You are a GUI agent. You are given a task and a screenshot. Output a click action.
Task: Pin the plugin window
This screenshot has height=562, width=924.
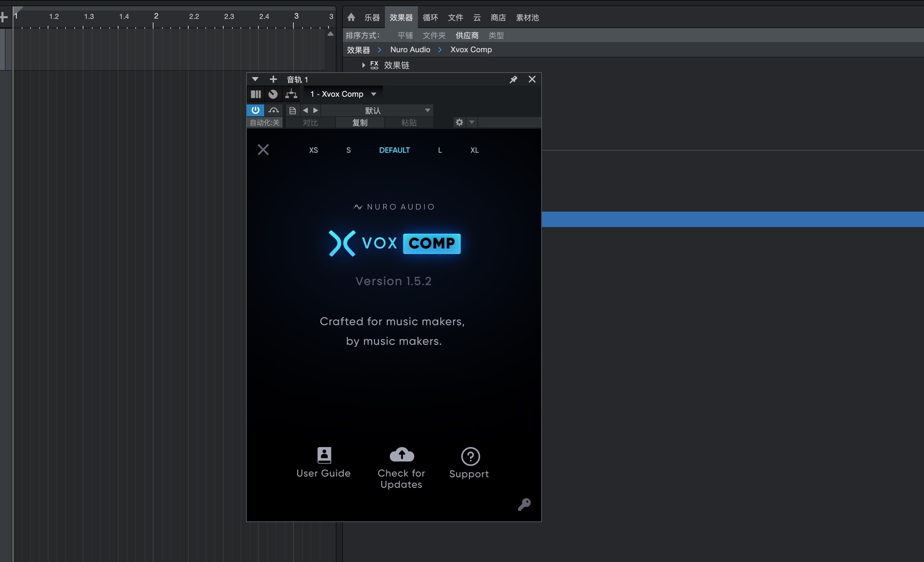click(x=513, y=79)
